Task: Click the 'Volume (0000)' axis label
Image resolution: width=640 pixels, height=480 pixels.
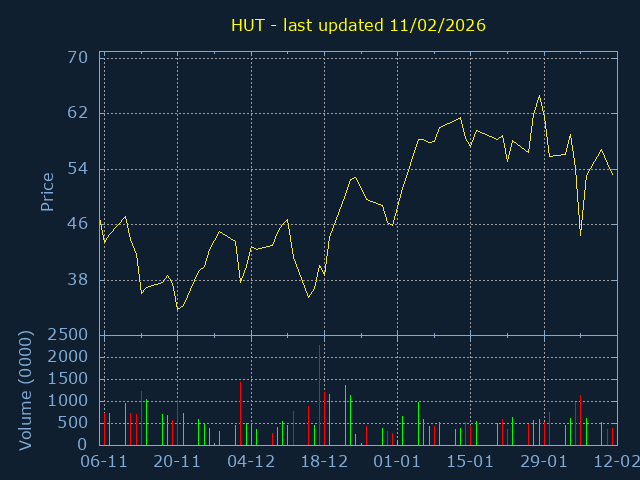Action: 27,389
